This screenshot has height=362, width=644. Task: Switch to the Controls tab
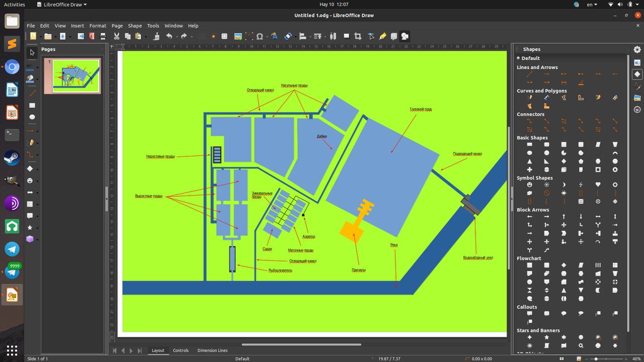point(181,350)
